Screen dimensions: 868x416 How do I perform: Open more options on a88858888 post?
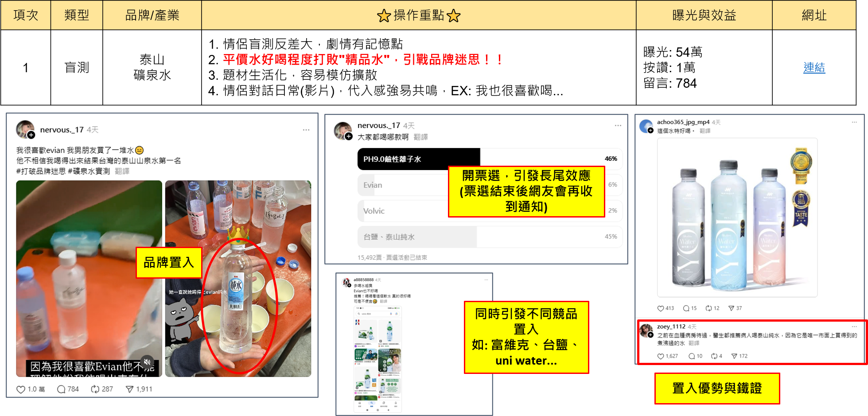pos(486,280)
